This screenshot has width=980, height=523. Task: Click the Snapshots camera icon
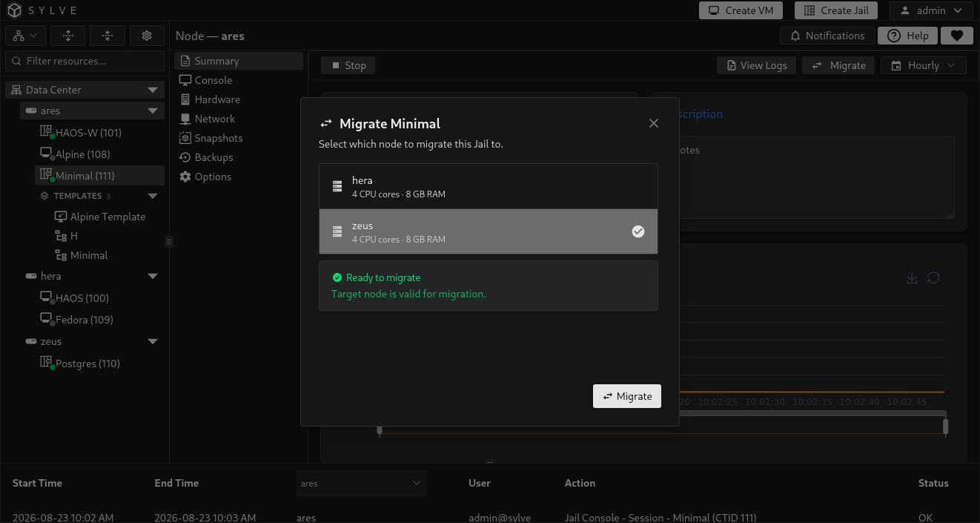point(185,138)
